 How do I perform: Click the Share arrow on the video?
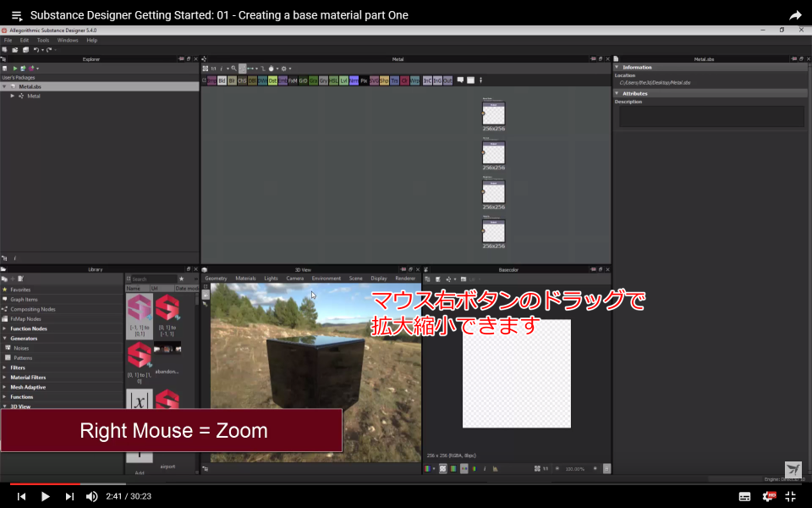[x=795, y=15]
